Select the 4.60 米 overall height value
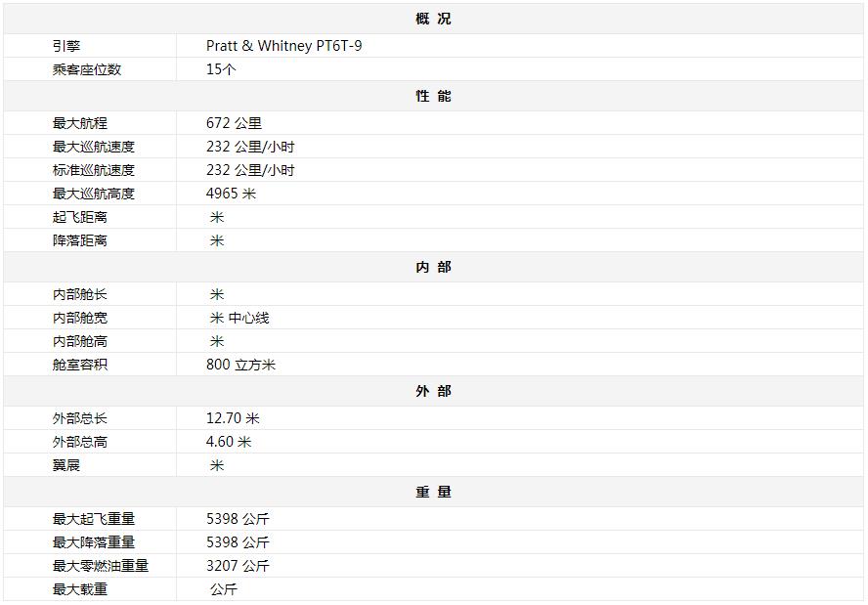 (229, 442)
